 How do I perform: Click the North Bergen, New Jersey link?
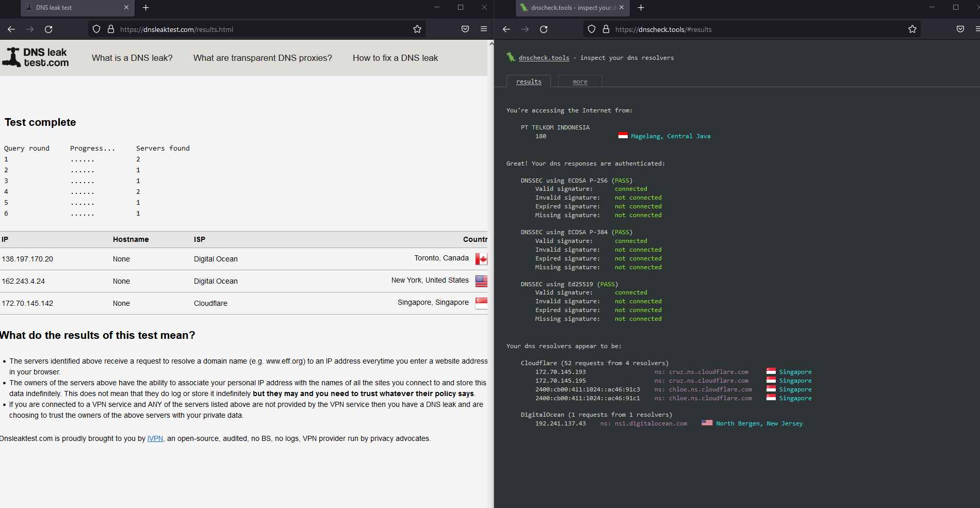coord(759,423)
